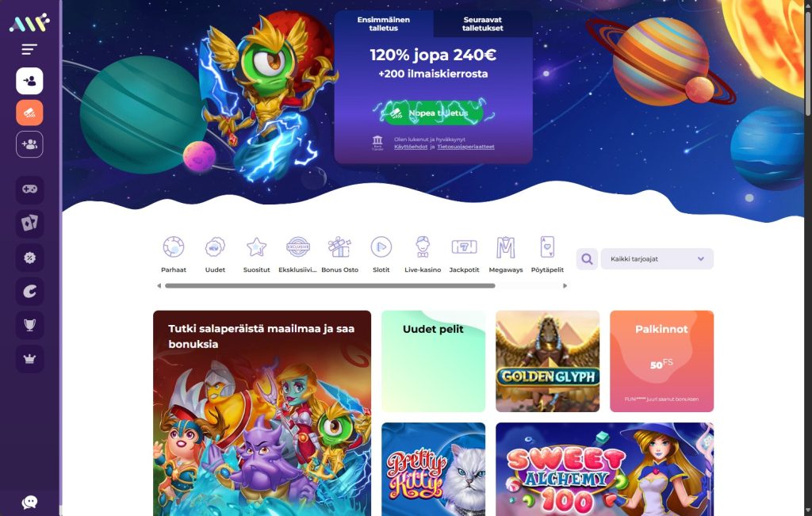Open the Käyttöehdot terms link

[411, 147]
